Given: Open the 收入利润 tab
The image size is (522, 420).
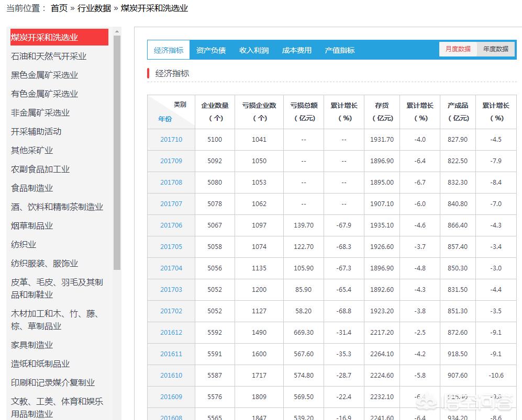Looking at the screenshot, I should coord(254,50).
